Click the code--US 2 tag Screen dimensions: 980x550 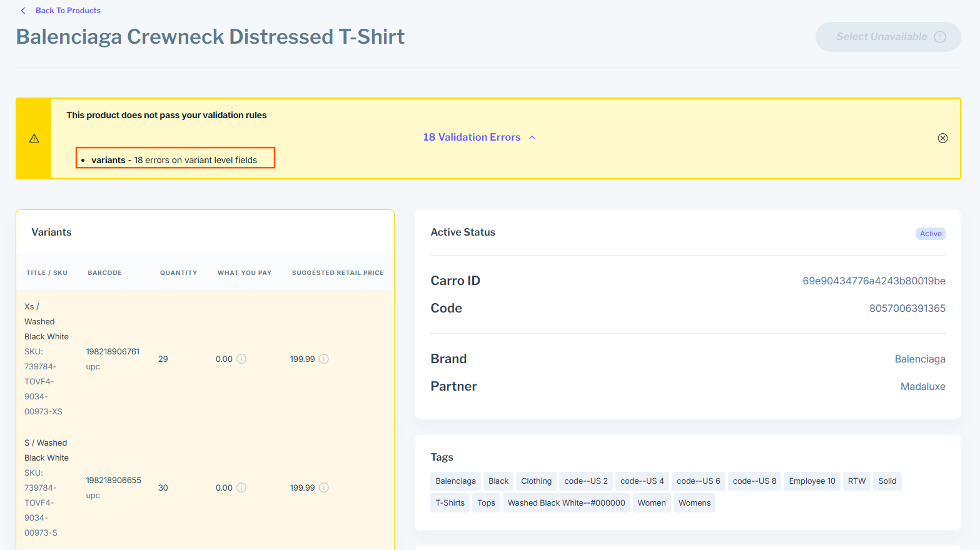[x=585, y=481]
